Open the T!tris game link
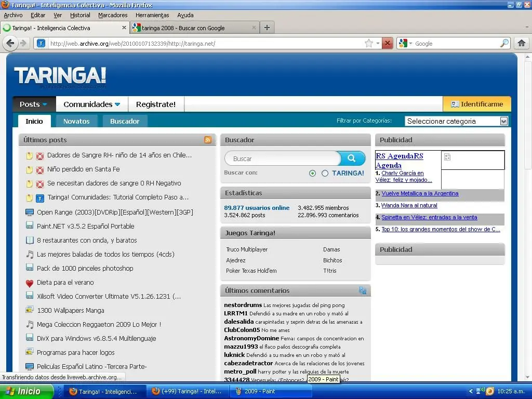 329,271
